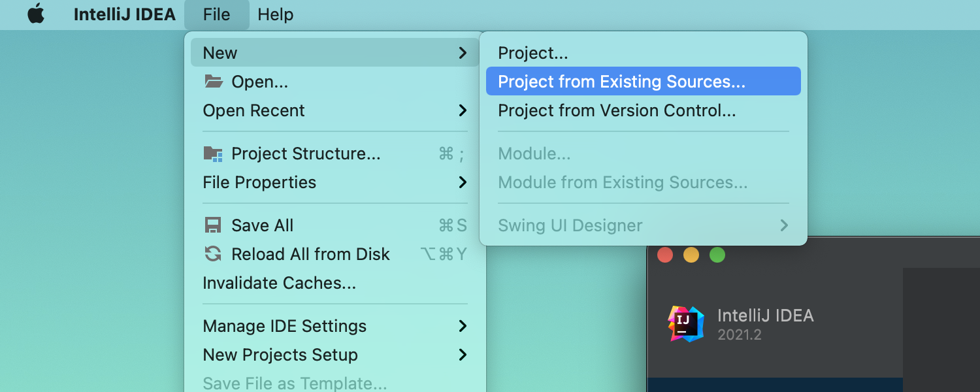
Task: Open the Help menu
Action: point(275,14)
